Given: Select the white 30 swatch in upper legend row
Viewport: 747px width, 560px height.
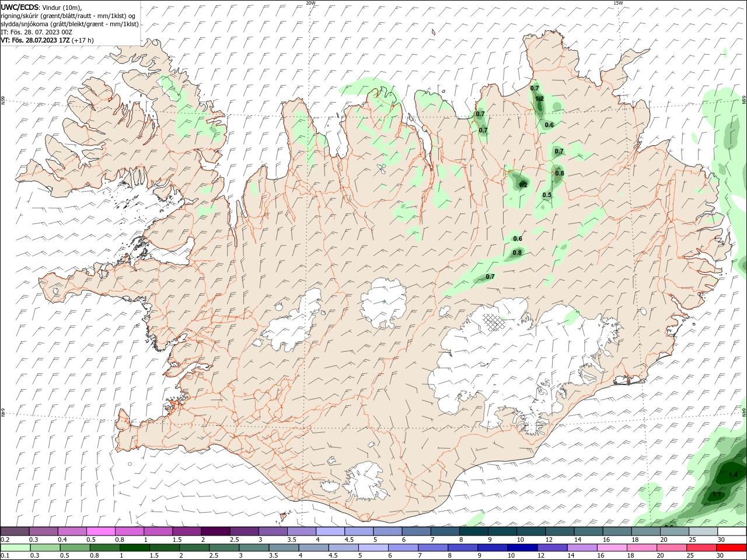Looking at the screenshot, I should 732,531.
